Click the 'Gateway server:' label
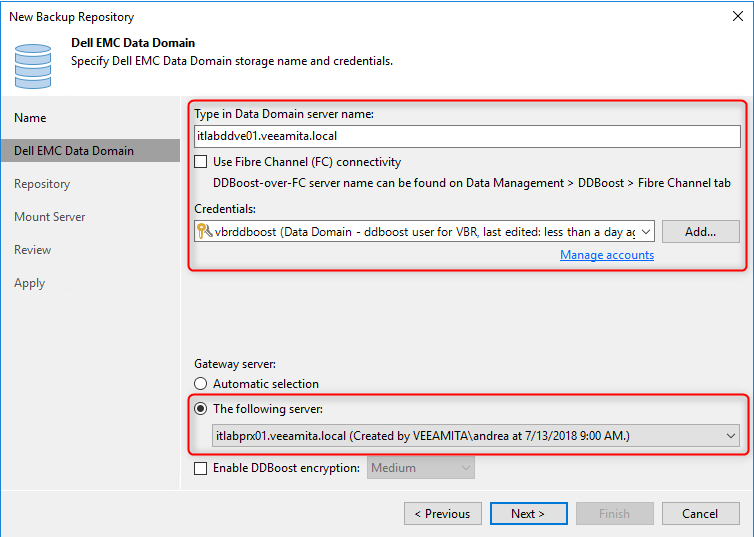The image size is (754, 537). point(235,364)
